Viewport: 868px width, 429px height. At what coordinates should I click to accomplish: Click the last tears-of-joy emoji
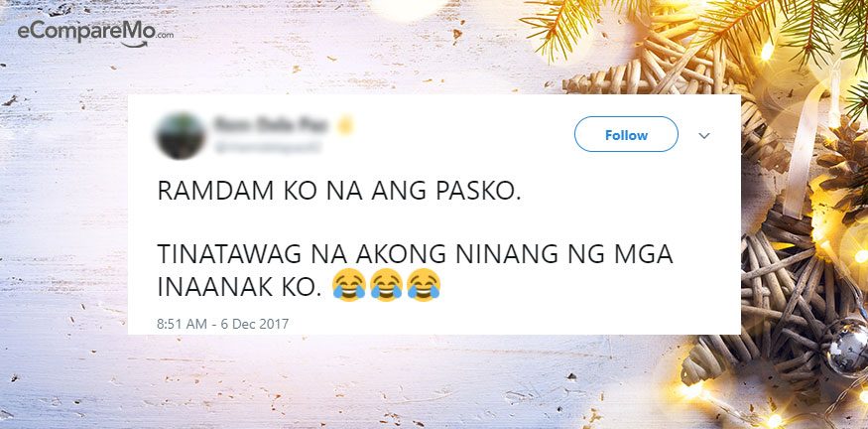click(x=424, y=285)
